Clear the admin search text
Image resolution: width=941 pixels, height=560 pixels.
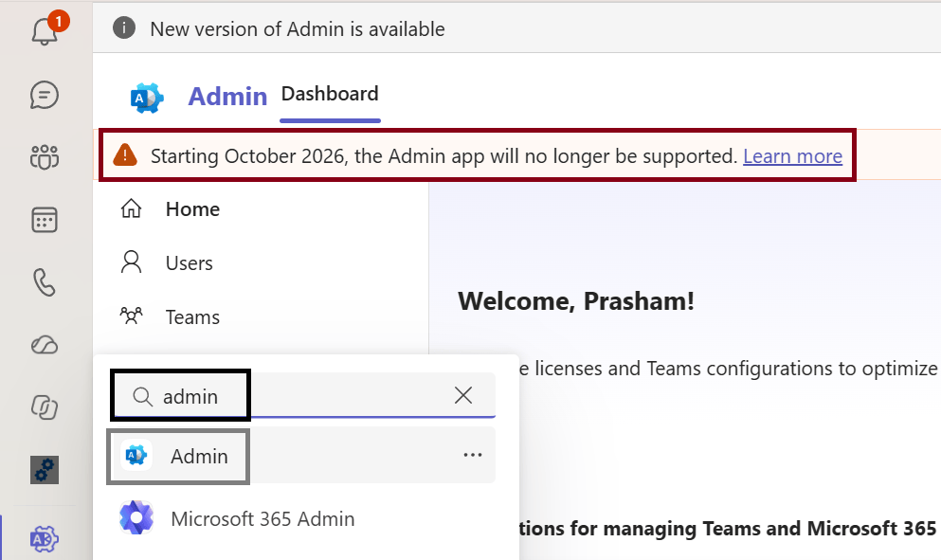point(463,395)
